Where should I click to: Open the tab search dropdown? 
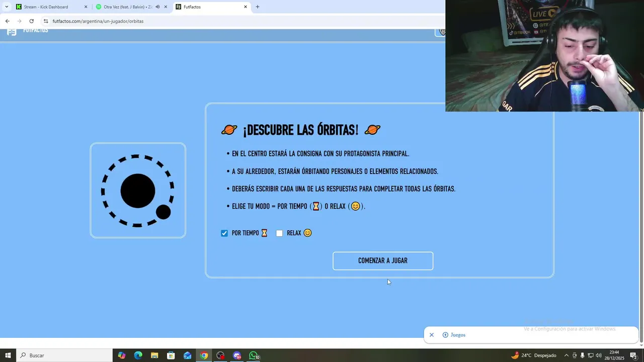(7, 7)
